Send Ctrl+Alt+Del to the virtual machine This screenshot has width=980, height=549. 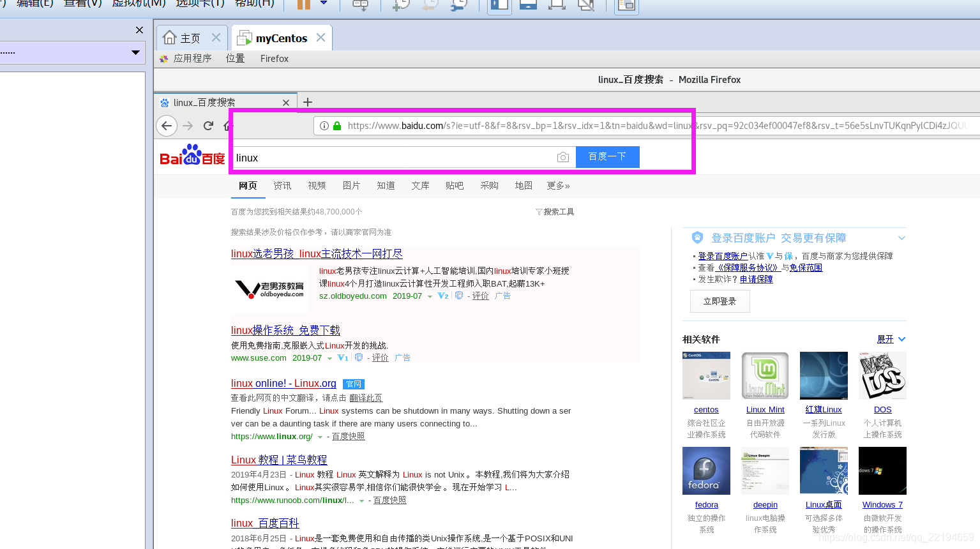click(361, 4)
